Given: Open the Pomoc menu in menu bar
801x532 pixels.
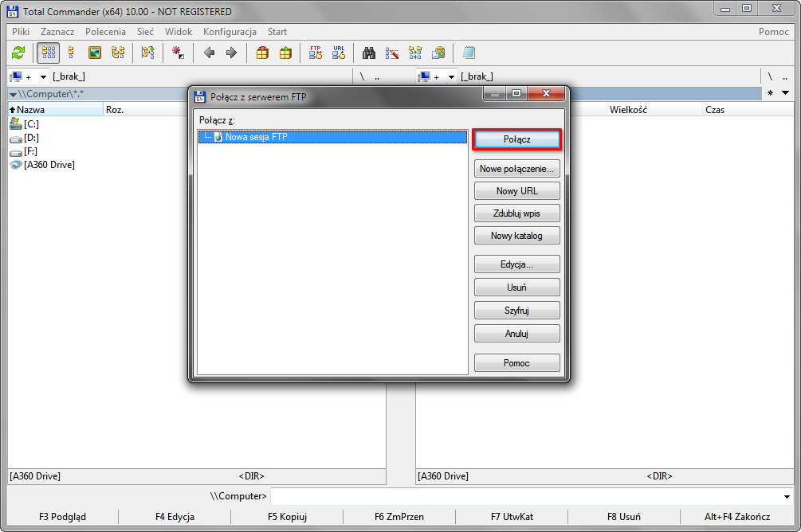Looking at the screenshot, I should pyautogui.click(x=773, y=32).
